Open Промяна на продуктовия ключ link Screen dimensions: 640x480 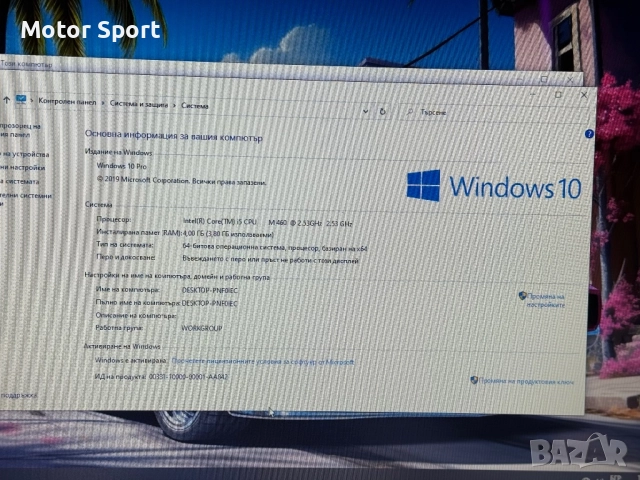pos(526,381)
